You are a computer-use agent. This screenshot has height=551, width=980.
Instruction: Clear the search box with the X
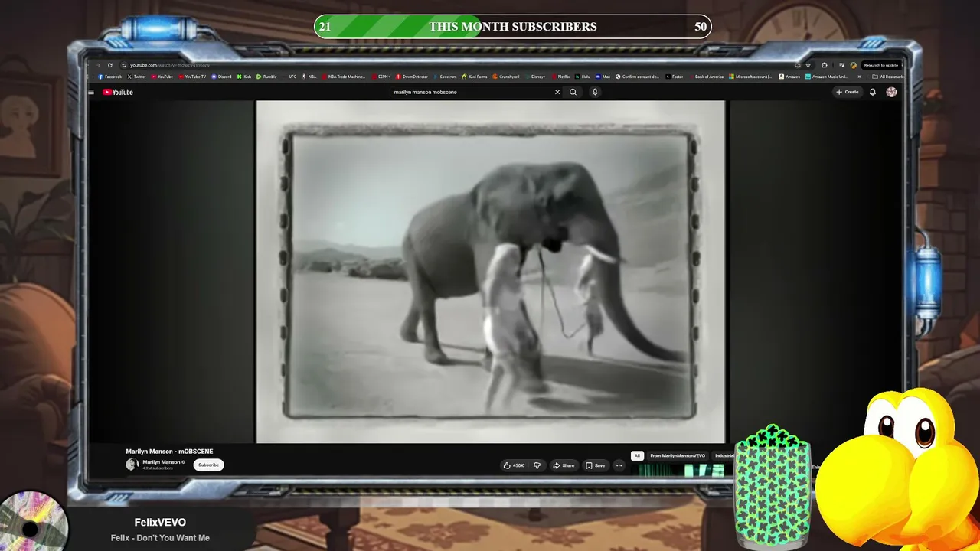pos(557,92)
